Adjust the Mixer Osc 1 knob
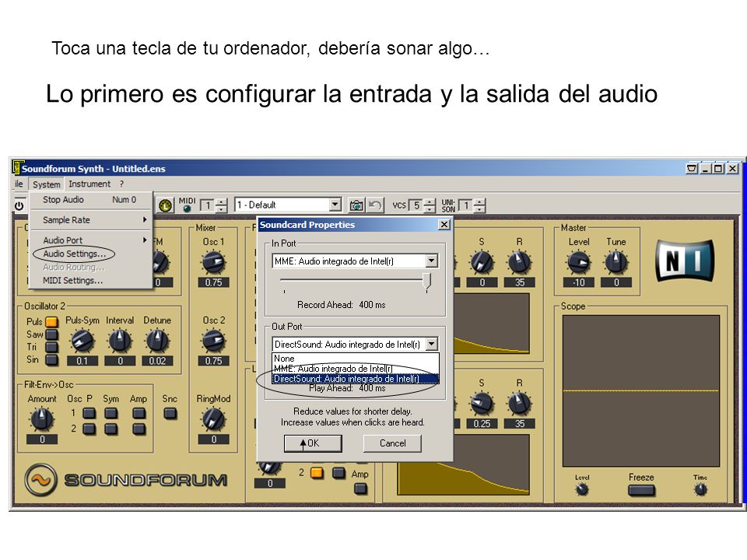Screen dimensions: 747x560 tap(213, 263)
